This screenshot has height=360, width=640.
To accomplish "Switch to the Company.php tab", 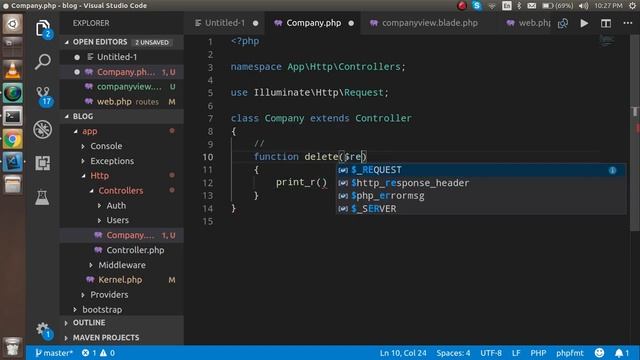I will pos(313,23).
